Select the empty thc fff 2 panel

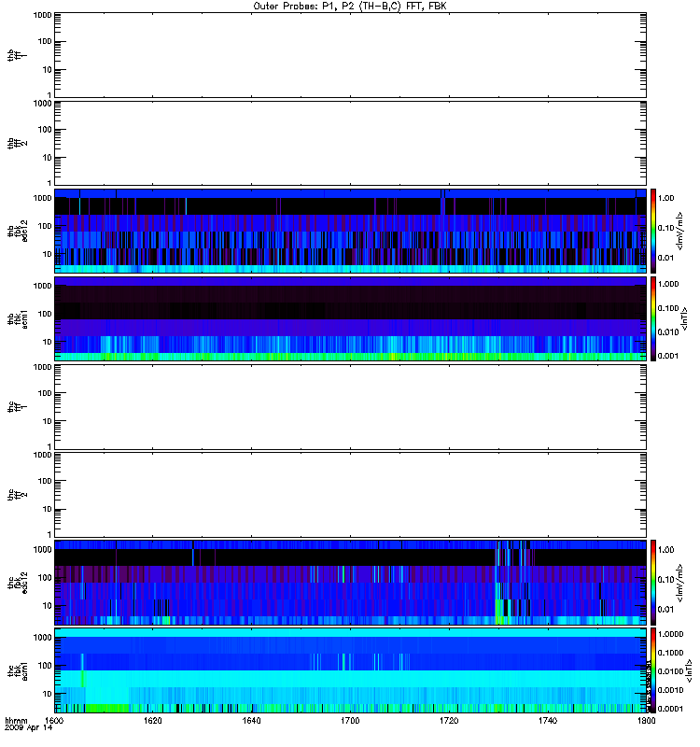click(x=350, y=495)
